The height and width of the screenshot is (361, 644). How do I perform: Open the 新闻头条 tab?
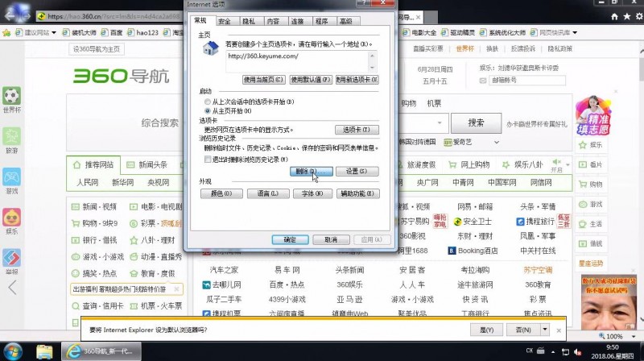tap(147, 165)
